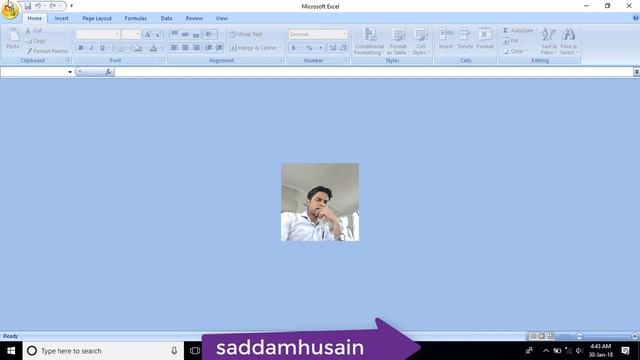
Task: Click the Windows taskbar search box
Action: click(103, 351)
